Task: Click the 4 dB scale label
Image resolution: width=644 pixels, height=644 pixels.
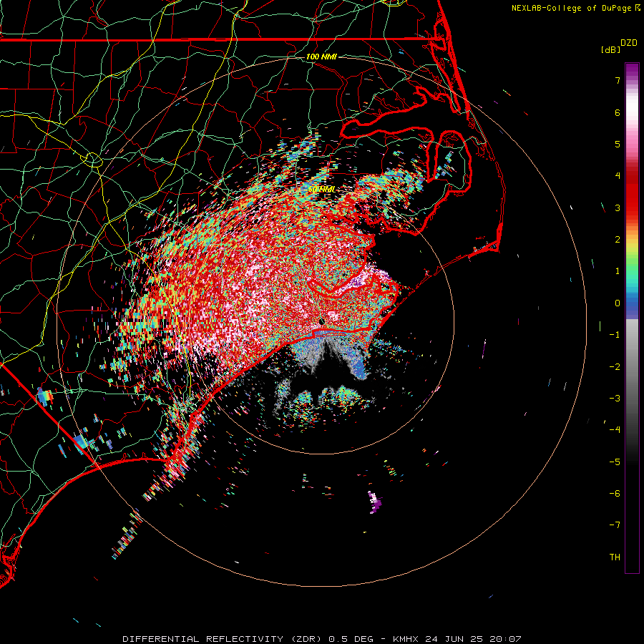Action: click(x=618, y=176)
